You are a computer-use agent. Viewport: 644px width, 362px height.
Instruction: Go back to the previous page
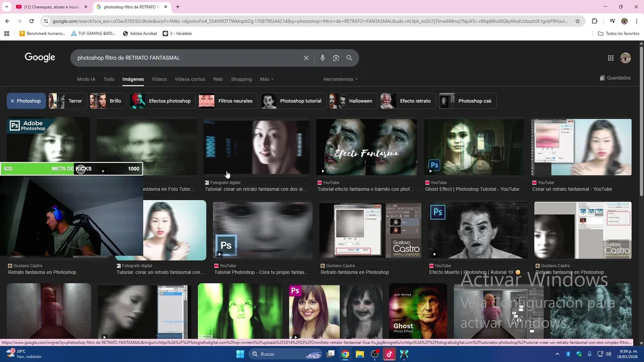tap(7, 21)
